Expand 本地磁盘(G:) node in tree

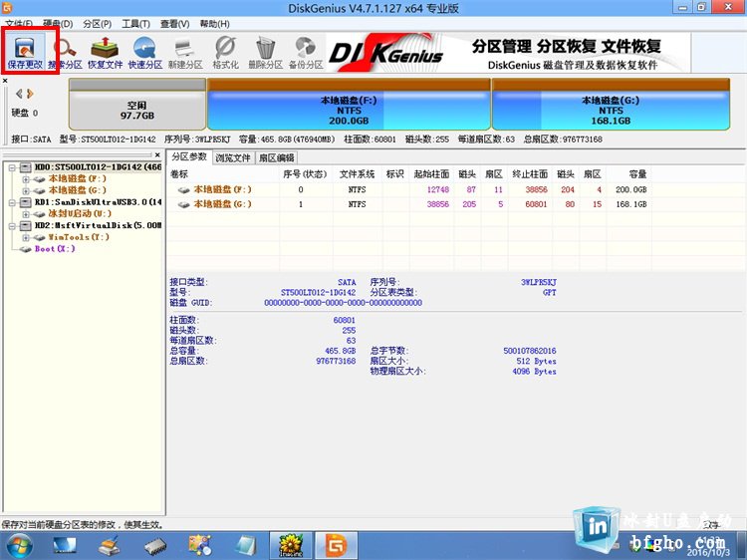coord(26,190)
